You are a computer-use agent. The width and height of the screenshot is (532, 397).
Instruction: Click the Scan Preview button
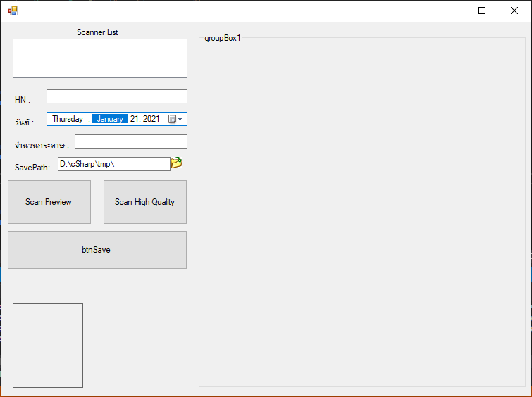[x=49, y=202]
